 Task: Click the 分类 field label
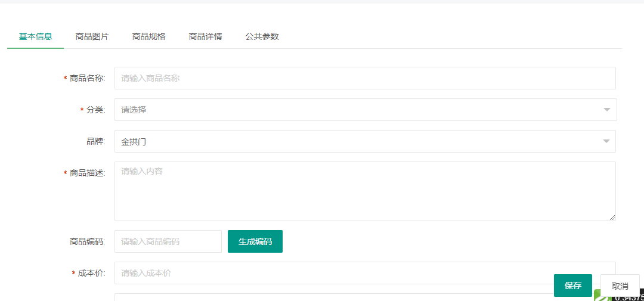click(95, 110)
